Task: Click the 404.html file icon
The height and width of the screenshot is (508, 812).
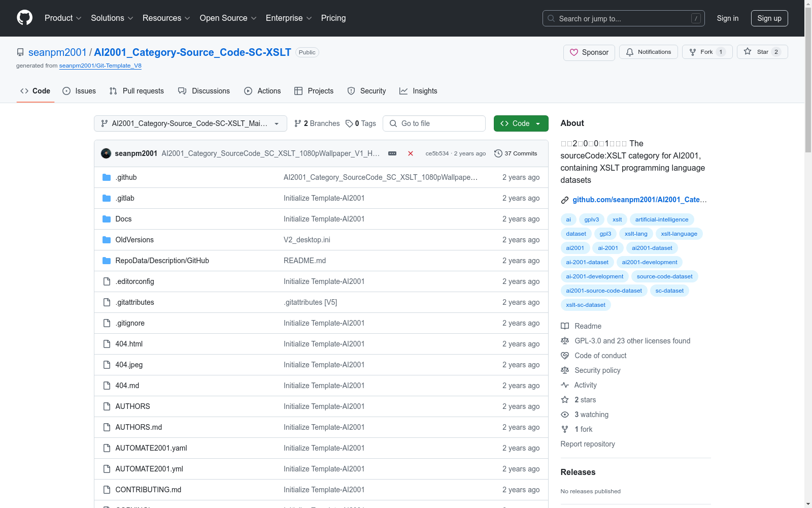Action: click(x=107, y=344)
